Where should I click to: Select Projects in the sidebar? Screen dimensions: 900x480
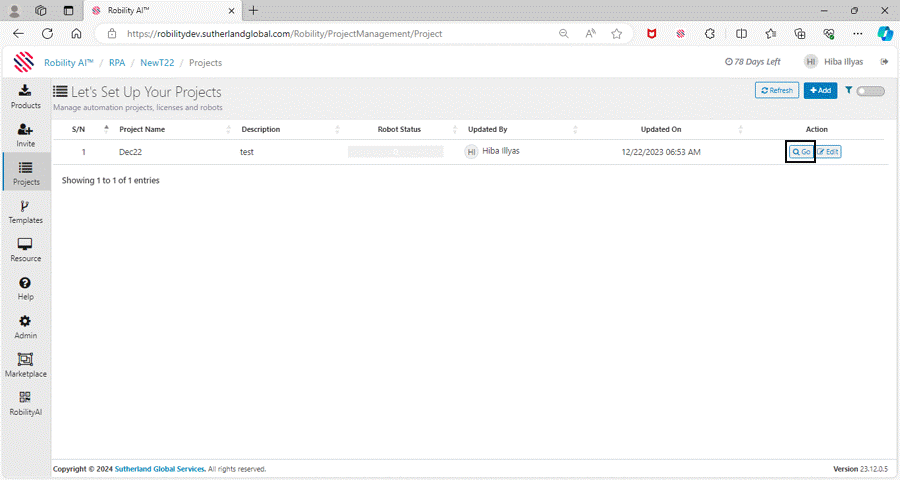[26, 173]
